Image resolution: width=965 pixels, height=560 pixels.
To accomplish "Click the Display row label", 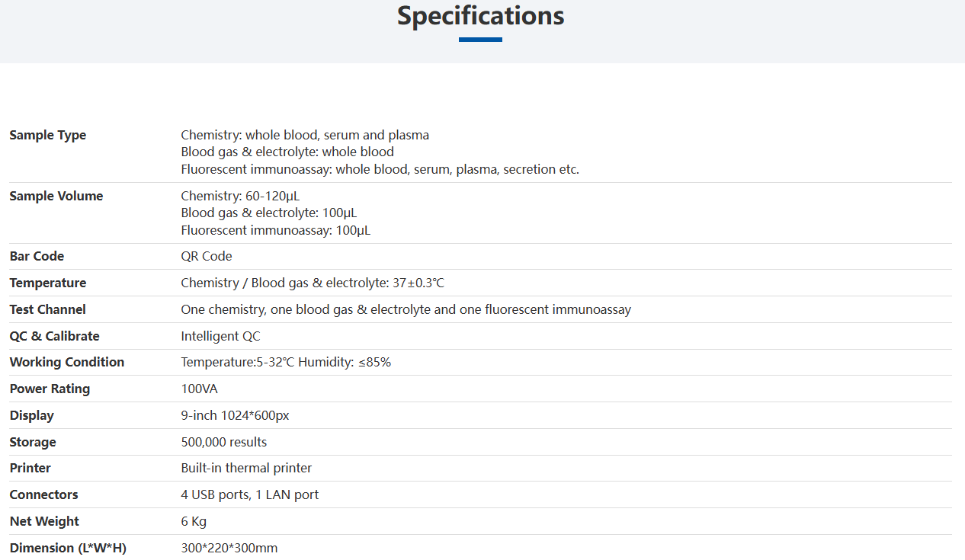I will 31,415.
